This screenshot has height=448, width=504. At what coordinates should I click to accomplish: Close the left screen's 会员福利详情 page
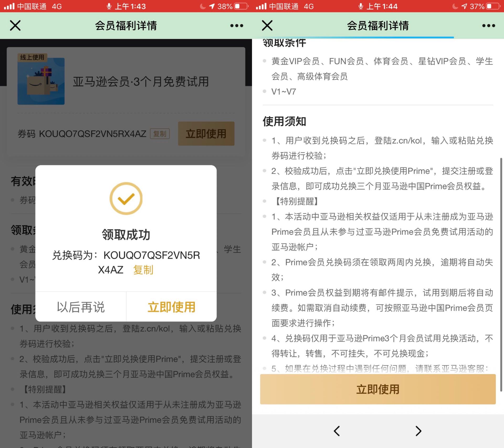15,25
